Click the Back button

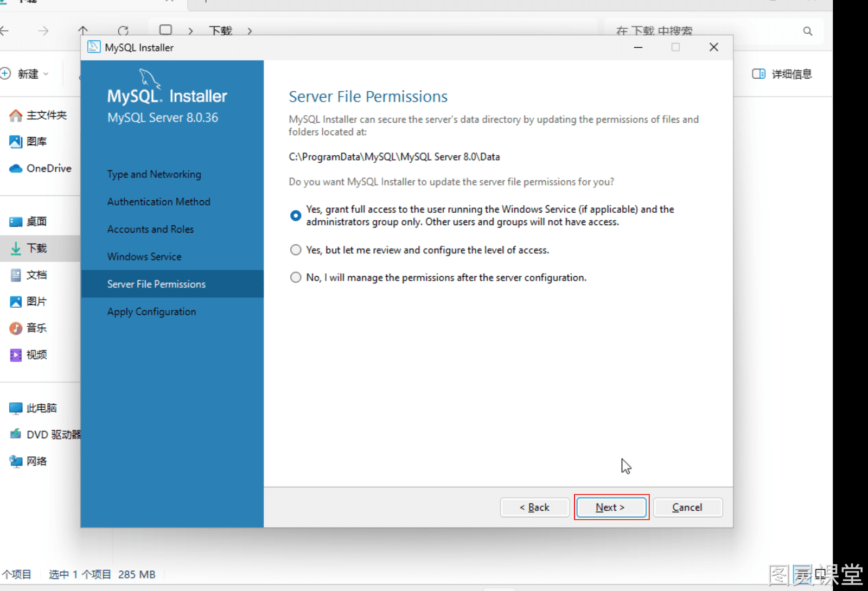click(534, 507)
